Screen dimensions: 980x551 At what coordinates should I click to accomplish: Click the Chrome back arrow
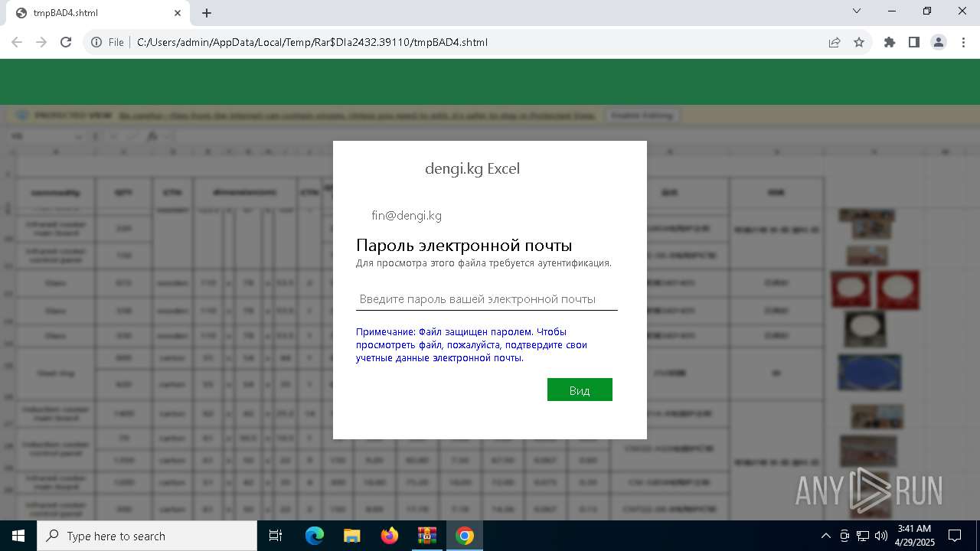[17, 42]
